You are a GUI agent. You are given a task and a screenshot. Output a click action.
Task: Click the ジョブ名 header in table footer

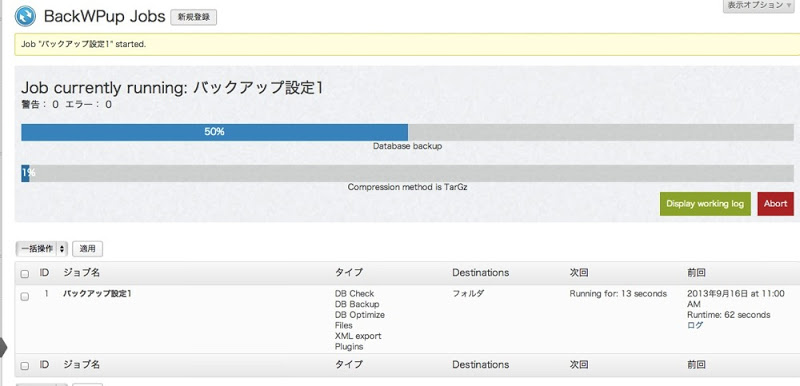coord(81,365)
